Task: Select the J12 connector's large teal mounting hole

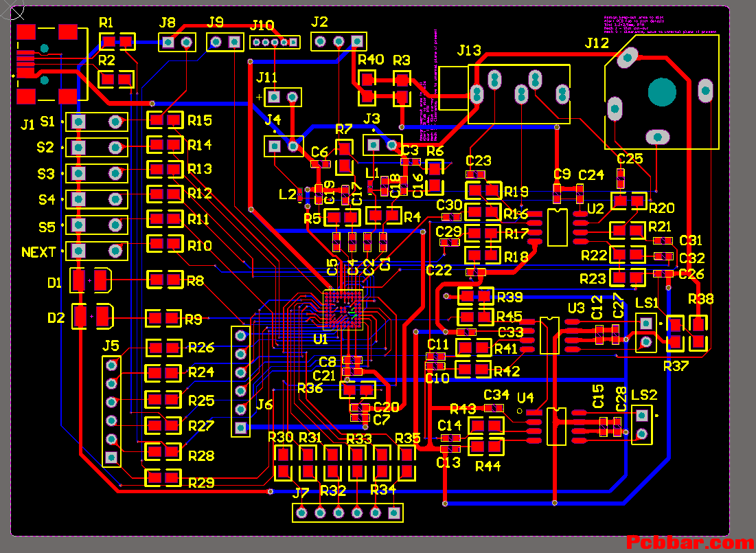Action: click(x=662, y=93)
